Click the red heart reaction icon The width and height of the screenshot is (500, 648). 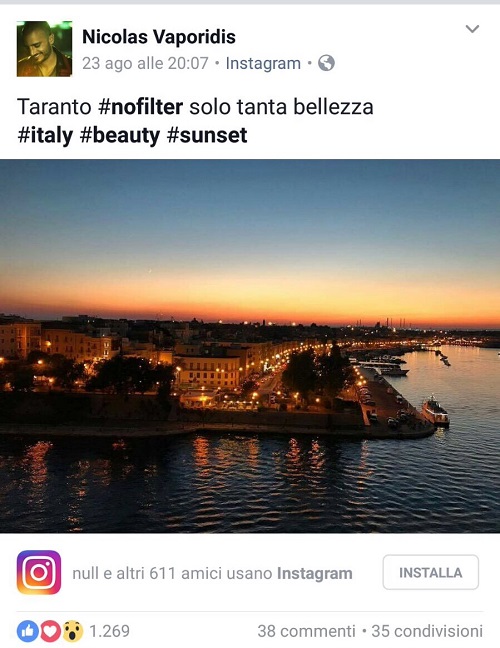(50, 631)
